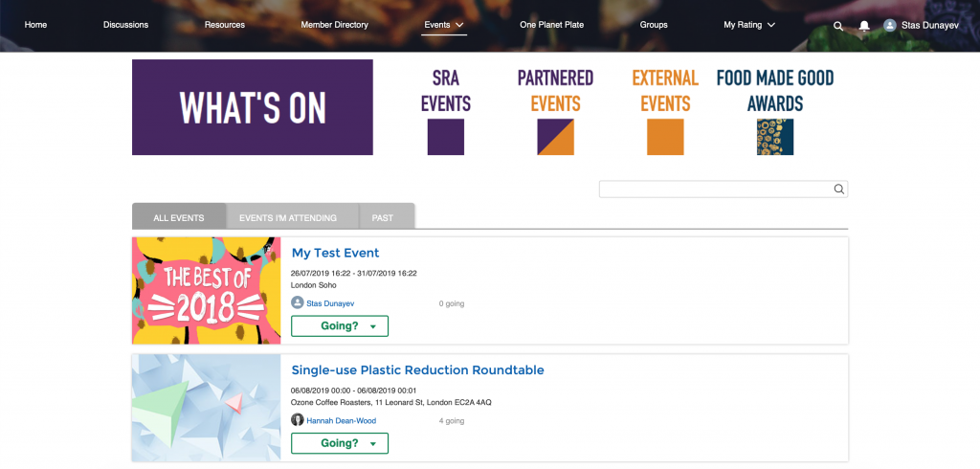Image resolution: width=980 pixels, height=469 pixels.
Task: Open Single-use Plastic Reduction Roundtable event
Action: coord(417,370)
